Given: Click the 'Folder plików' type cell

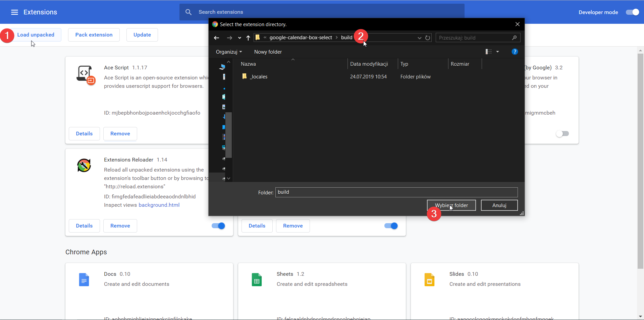Looking at the screenshot, I should click(x=416, y=77).
